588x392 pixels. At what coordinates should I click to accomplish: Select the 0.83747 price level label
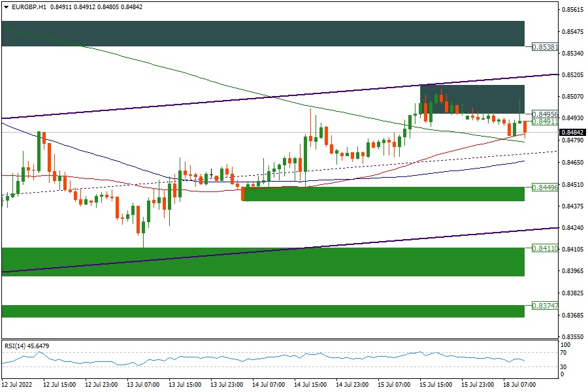coord(544,306)
